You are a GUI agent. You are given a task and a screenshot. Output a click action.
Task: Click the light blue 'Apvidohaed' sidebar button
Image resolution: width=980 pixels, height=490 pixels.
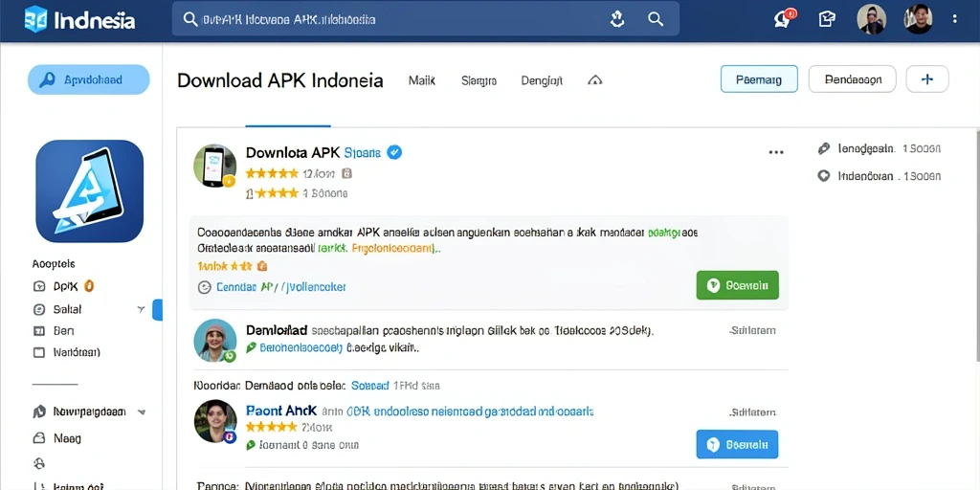[x=89, y=80]
